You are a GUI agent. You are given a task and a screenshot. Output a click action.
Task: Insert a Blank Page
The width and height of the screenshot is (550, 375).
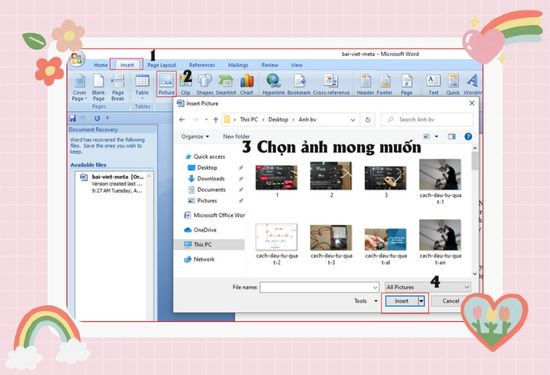99,88
